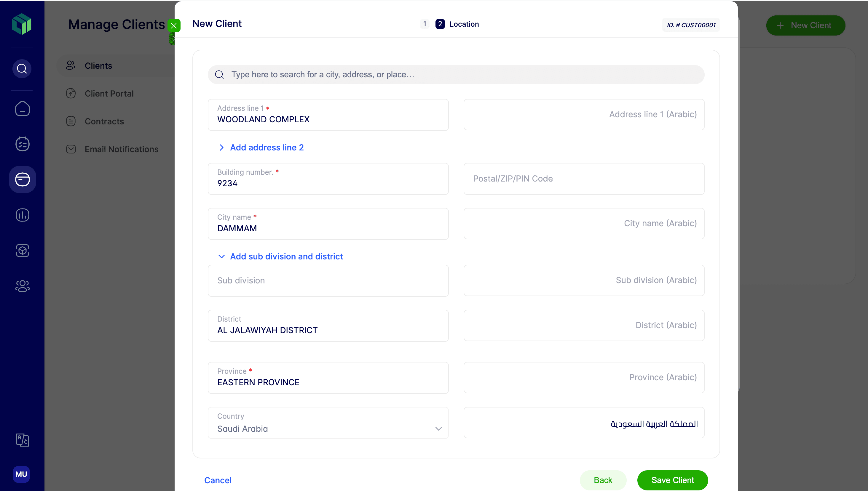Switch language with the translate icon
The height and width of the screenshot is (491, 868).
pyautogui.click(x=22, y=440)
